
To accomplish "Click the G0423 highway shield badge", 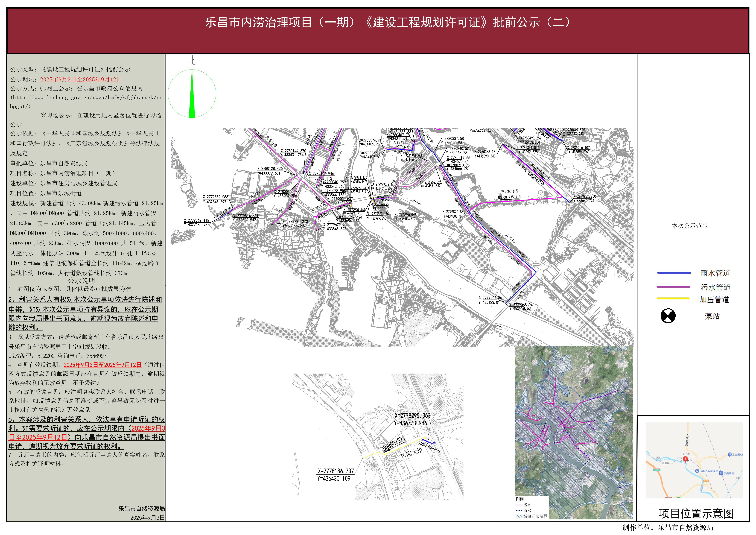I will pyautogui.click(x=657, y=470).
